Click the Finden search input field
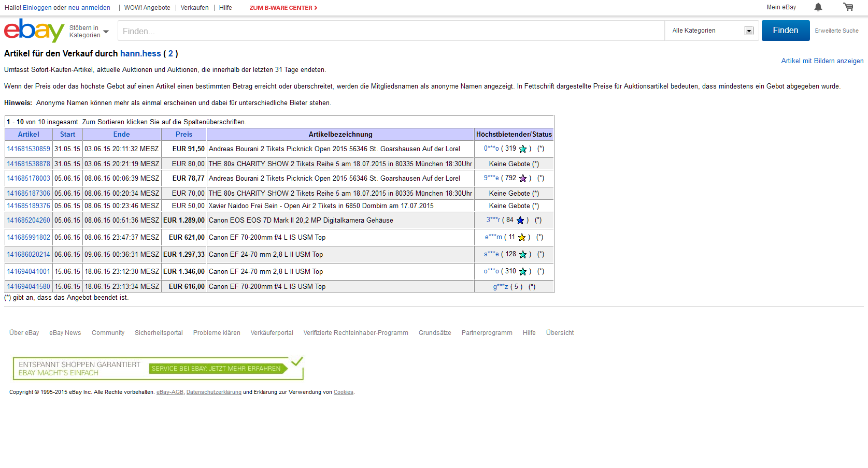868x468 pixels. point(391,31)
